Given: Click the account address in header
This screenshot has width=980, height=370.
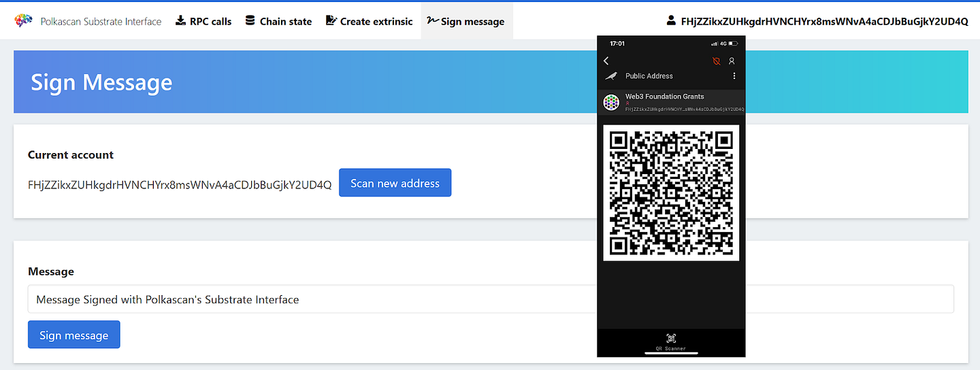Looking at the screenshot, I should click(824, 21).
